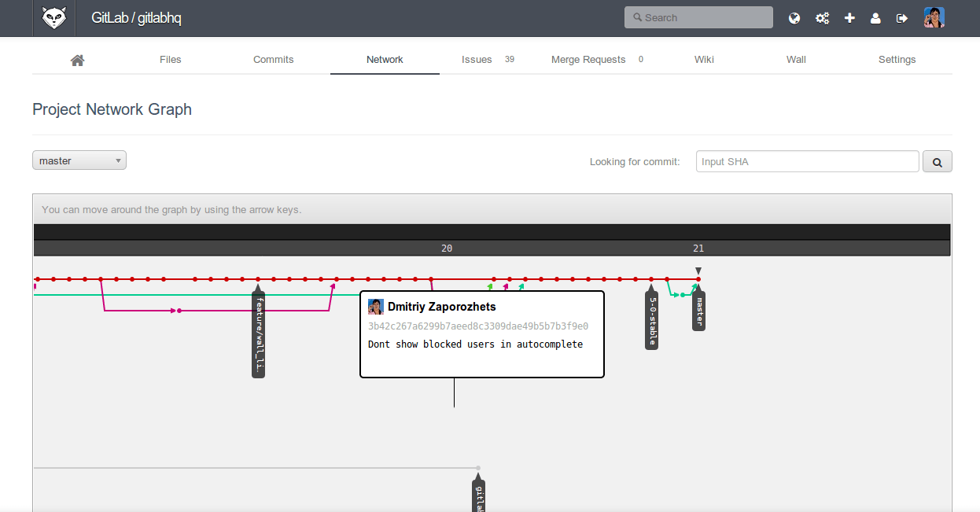Click inside the Input SHA search field
The image size is (980, 512).
(x=807, y=161)
